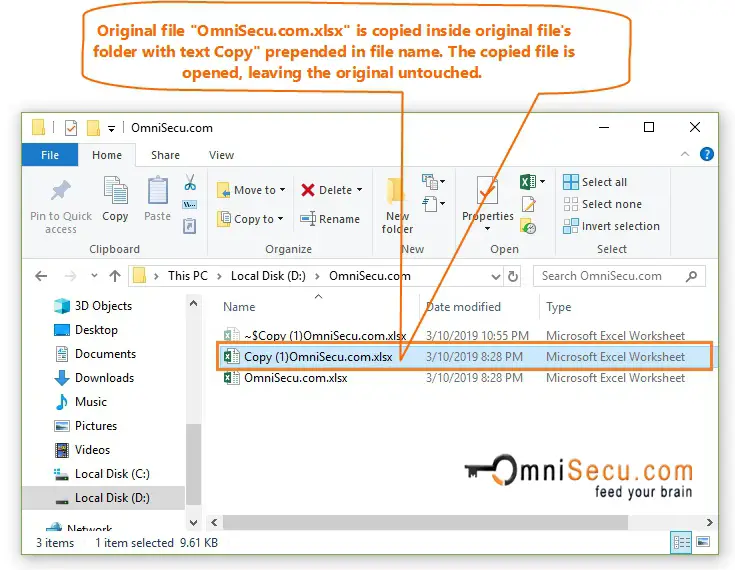Open the File menu tab

pos(50,155)
